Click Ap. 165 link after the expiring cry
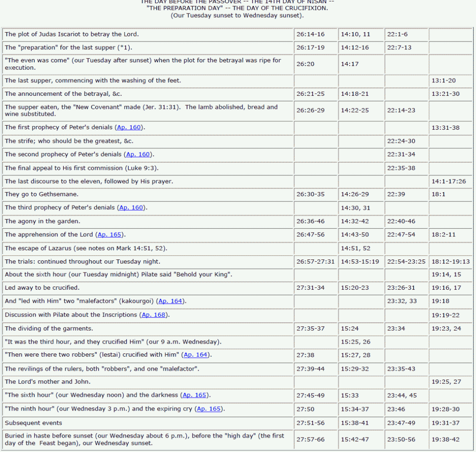The image size is (476, 452). click(209, 409)
